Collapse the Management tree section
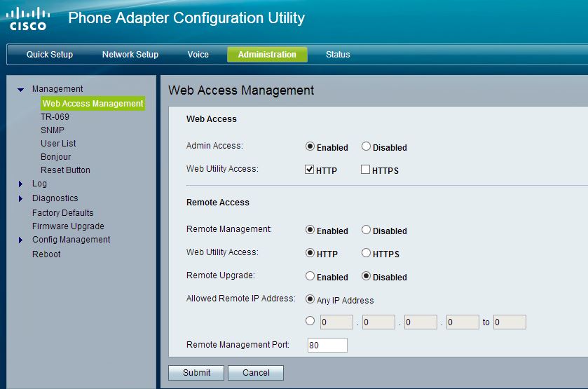588x389 pixels. click(21, 90)
